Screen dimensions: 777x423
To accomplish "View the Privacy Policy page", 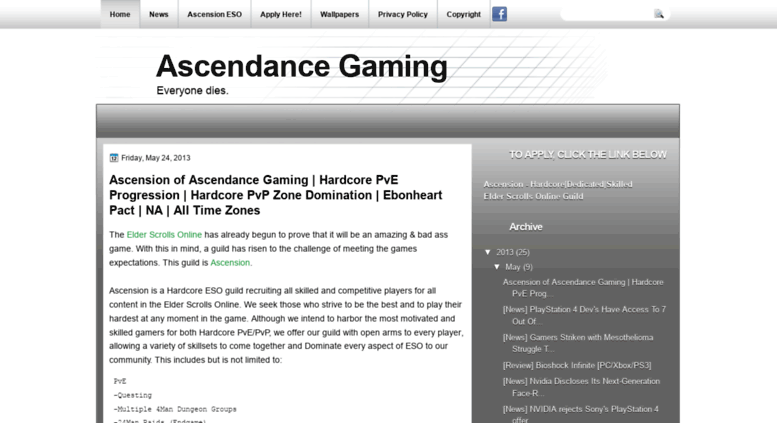I will (x=403, y=14).
